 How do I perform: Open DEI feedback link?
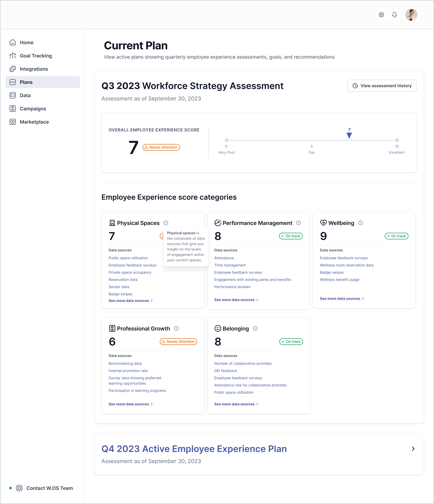[x=225, y=371]
